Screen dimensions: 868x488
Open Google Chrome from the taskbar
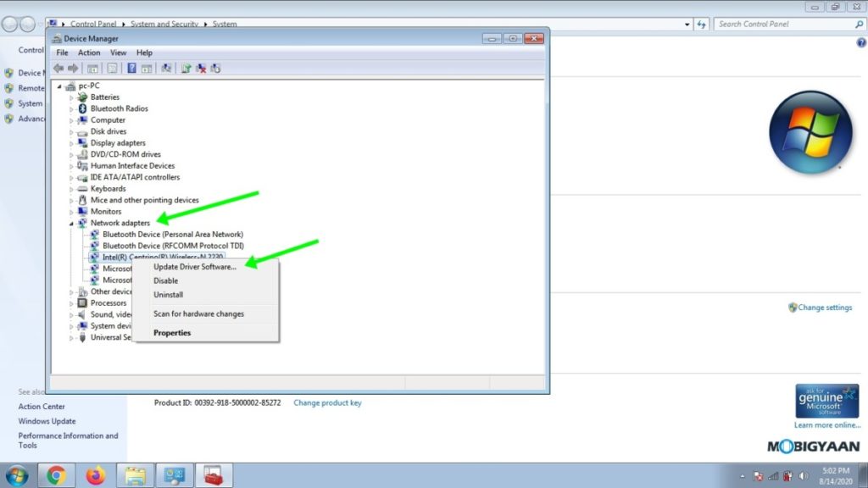coord(56,475)
